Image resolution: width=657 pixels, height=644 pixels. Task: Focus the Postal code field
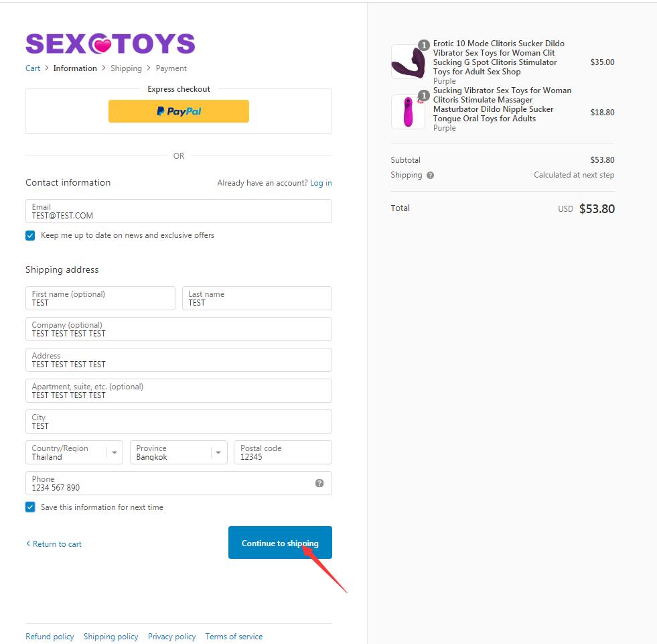283,452
